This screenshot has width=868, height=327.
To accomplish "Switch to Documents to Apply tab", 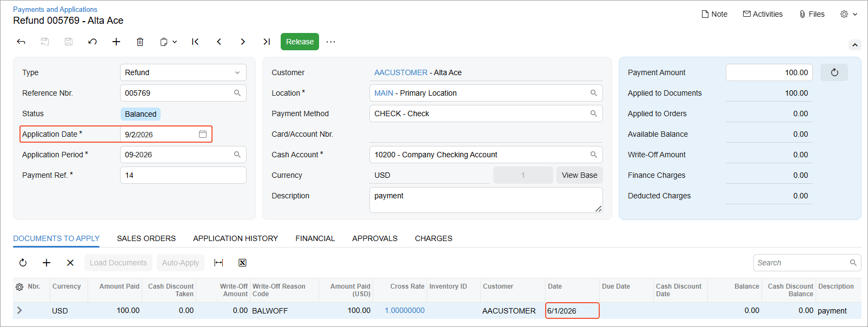I will pyautogui.click(x=56, y=238).
